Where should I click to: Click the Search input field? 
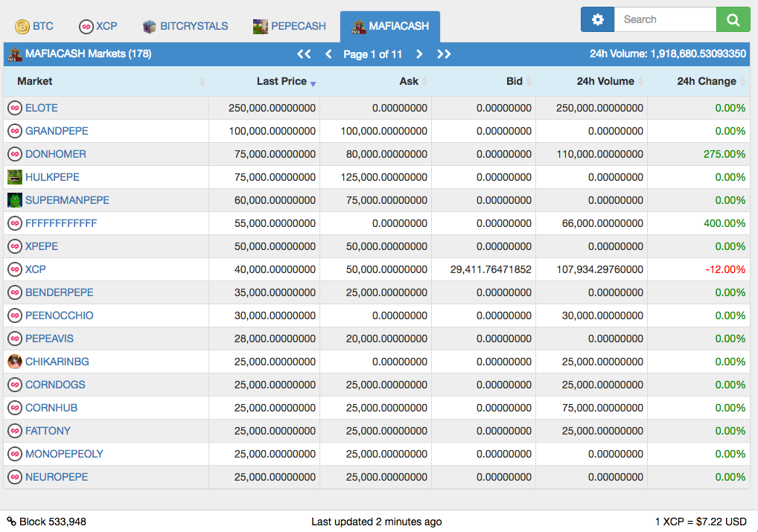point(665,19)
